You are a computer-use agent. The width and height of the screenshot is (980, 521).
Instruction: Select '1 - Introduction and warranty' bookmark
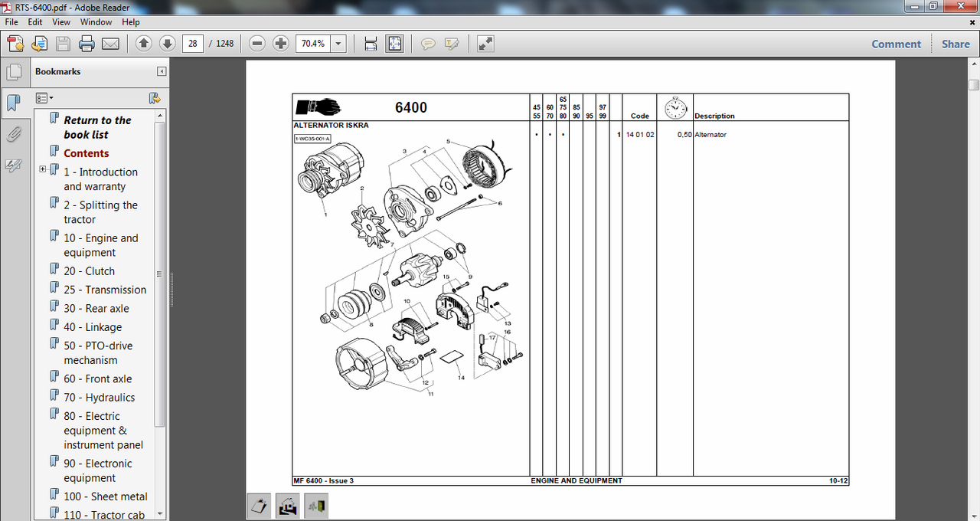point(100,179)
